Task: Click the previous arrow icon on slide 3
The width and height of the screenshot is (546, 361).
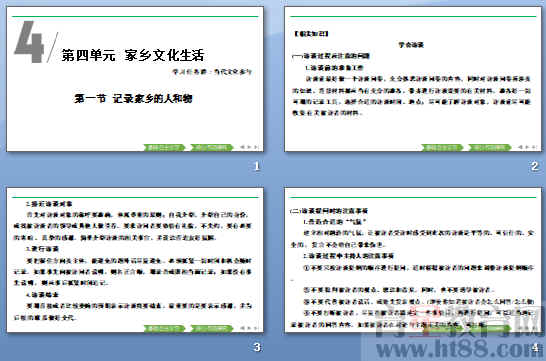Action: pos(242,328)
